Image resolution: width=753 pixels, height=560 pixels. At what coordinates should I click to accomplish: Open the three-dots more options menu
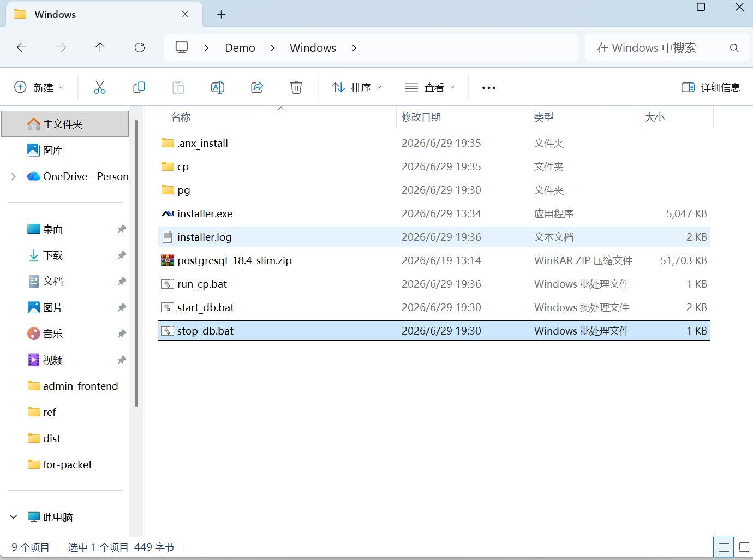tap(489, 88)
